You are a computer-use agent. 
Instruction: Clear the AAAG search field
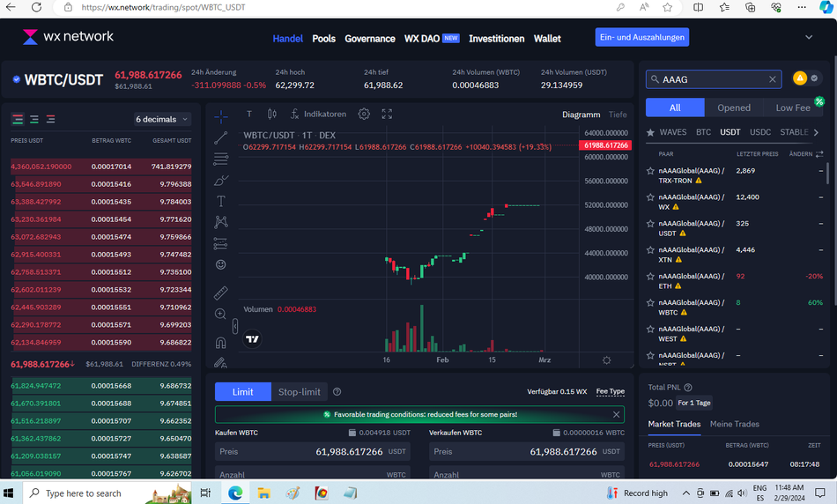[x=773, y=79]
